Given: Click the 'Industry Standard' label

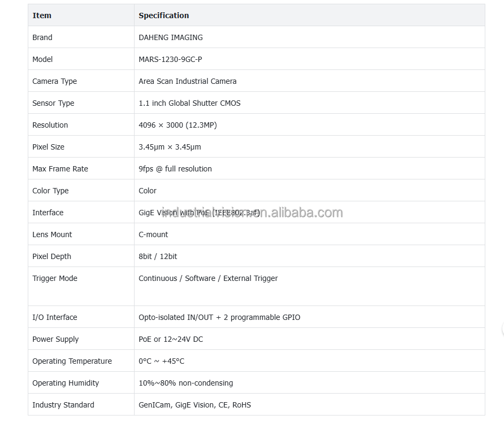Looking at the screenshot, I should coord(64,405).
